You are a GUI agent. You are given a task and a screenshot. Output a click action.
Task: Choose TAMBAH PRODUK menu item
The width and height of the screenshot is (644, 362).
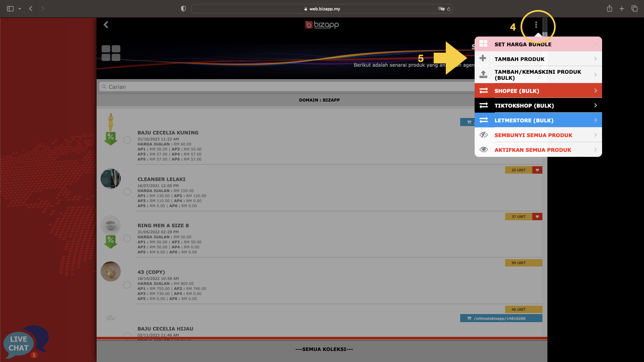[538, 59]
